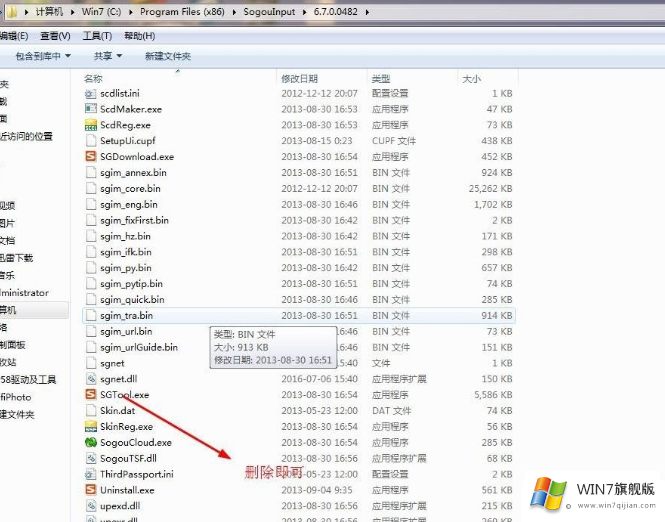Screen dimensions: 665x522
Task: Open the 工具(T) menu
Action: (x=97, y=36)
